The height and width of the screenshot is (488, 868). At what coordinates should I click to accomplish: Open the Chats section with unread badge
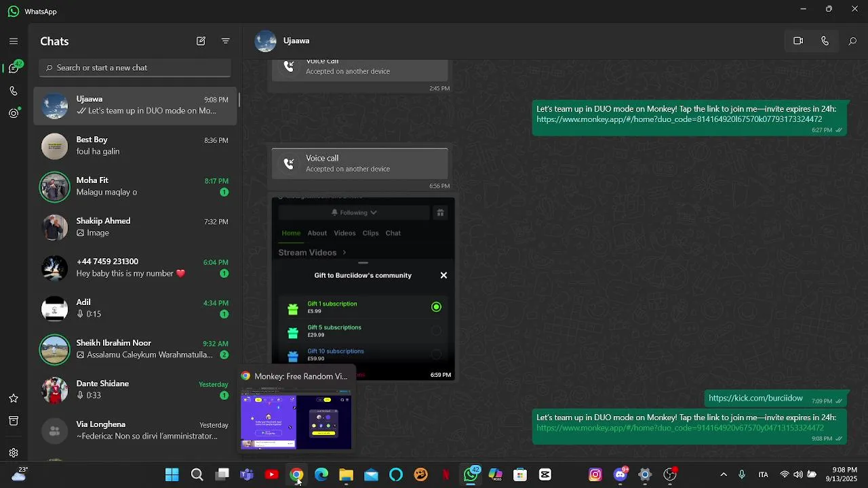pyautogui.click(x=14, y=68)
